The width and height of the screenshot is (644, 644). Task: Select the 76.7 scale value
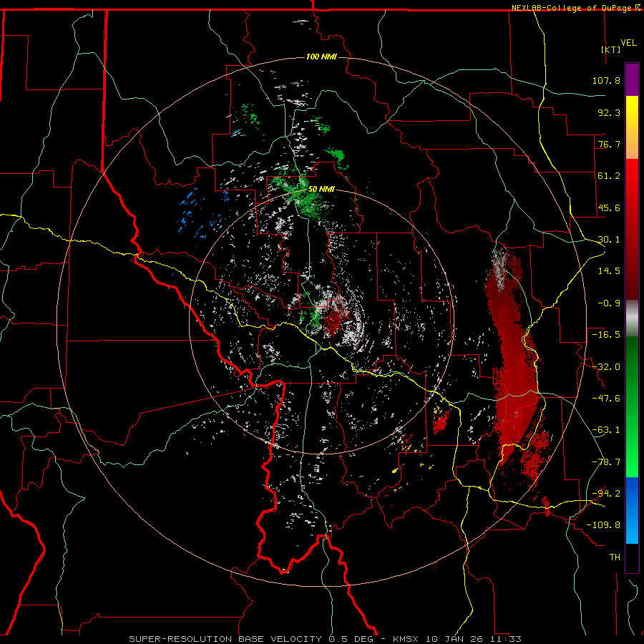(x=609, y=144)
